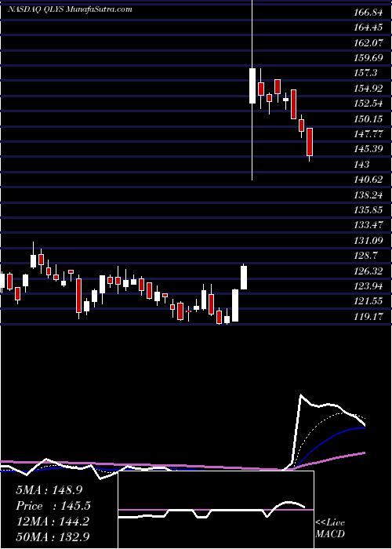This screenshot has height=549, width=392.
Task: Click the 162.07 price axis label
Action: [x=368, y=43]
